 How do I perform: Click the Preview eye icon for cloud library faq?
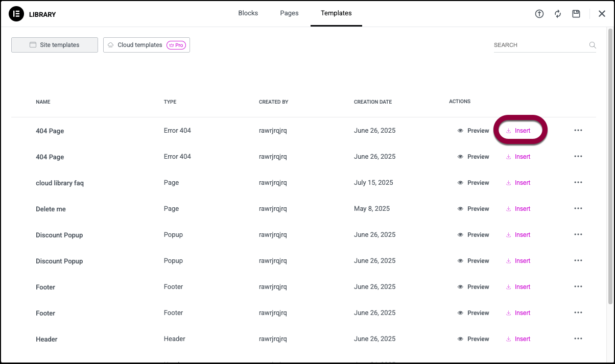pyautogui.click(x=460, y=182)
